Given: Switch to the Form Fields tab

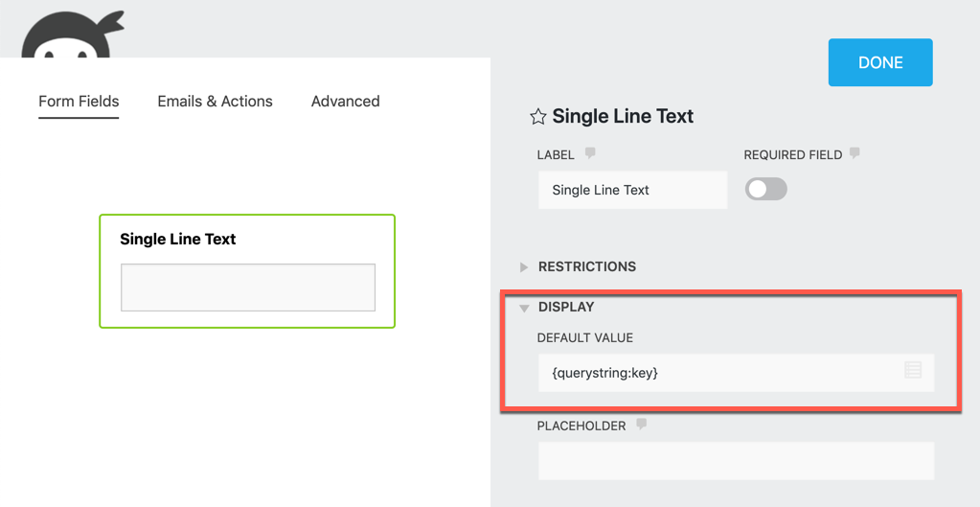Looking at the screenshot, I should tap(79, 102).
